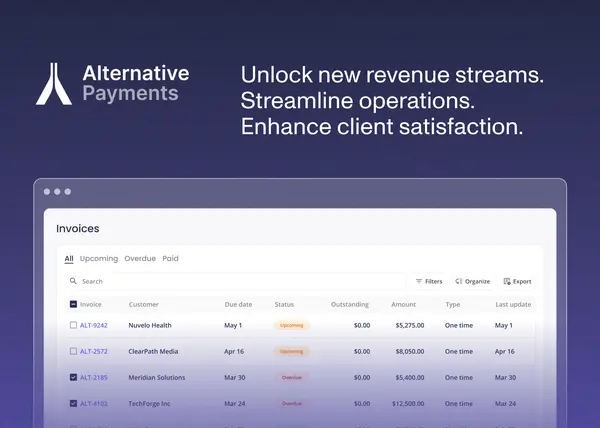Toggle the select-all checkbox in the Invoice header
Image resolution: width=600 pixels, height=428 pixels.
point(73,304)
